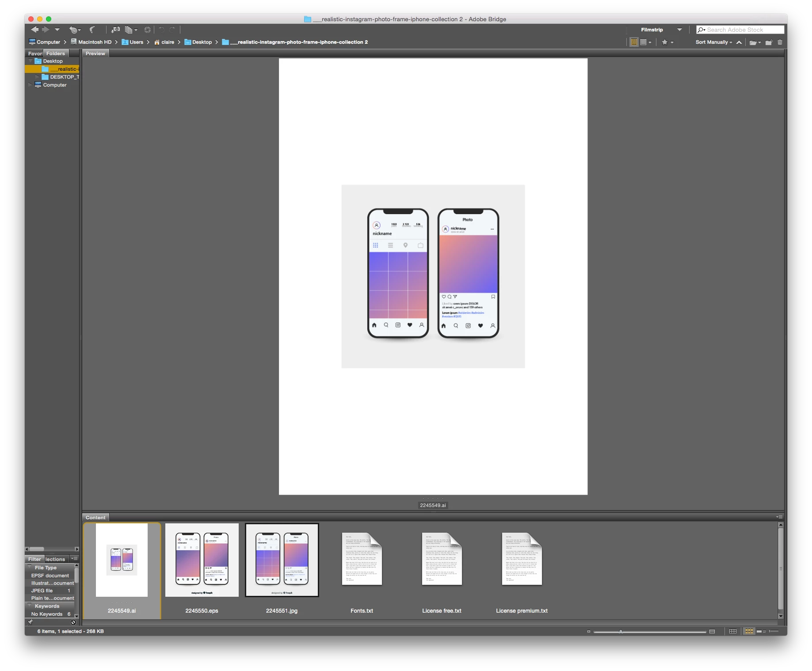Image resolution: width=812 pixels, height=671 pixels.
Task: Open the Filter panel flyout menu
Action: click(74, 559)
